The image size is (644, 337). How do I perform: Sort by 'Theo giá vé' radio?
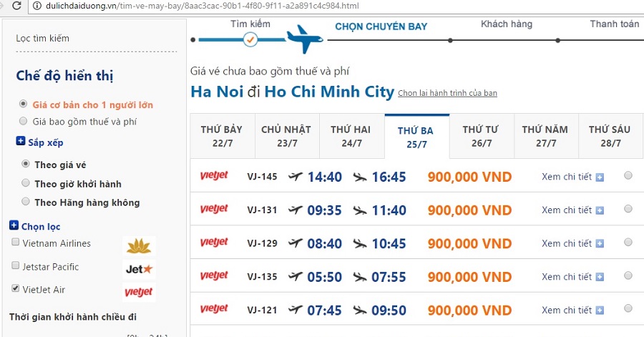pyautogui.click(x=26, y=164)
